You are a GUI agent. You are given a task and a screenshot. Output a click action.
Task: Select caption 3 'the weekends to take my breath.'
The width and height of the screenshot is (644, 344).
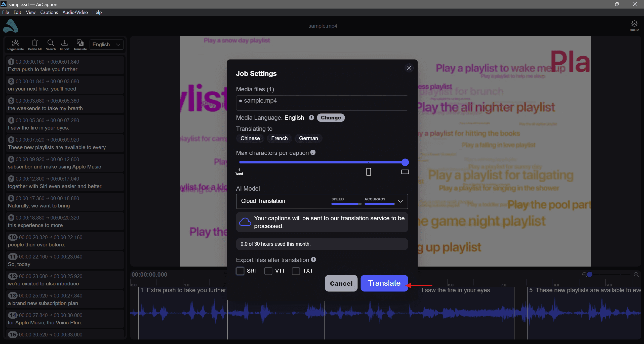[65, 104]
